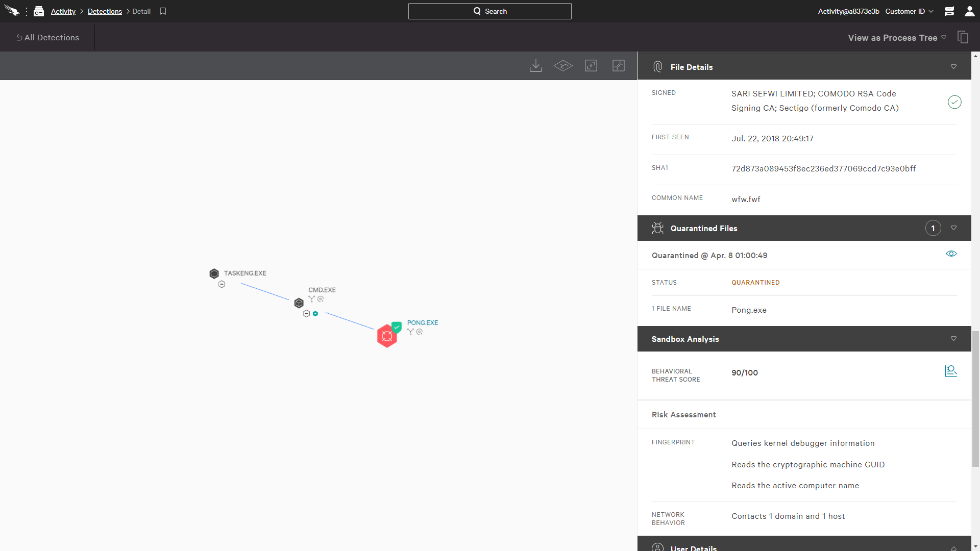The width and height of the screenshot is (980, 551).
Task: Open the notifications stack icon
Action: pyautogui.click(x=949, y=11)
